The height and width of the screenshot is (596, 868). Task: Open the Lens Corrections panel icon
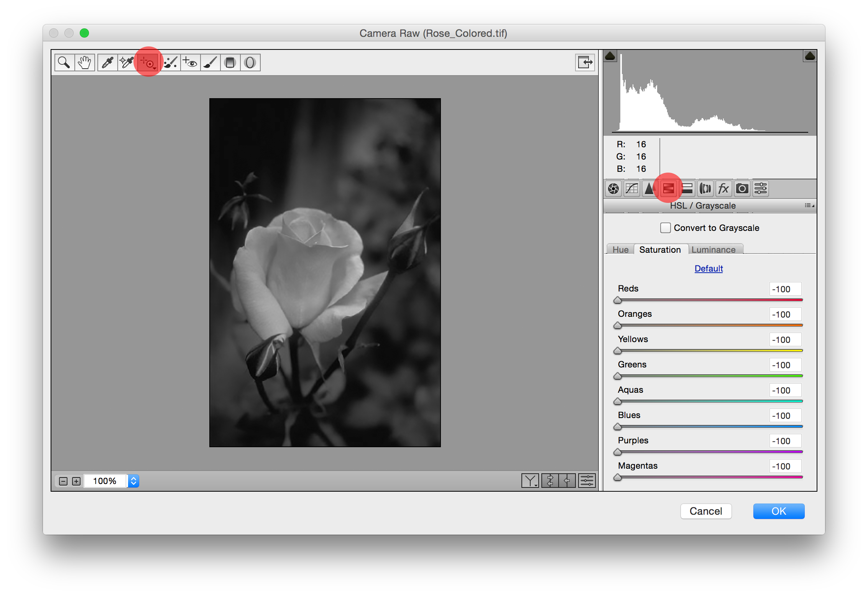tap(705, 189)
